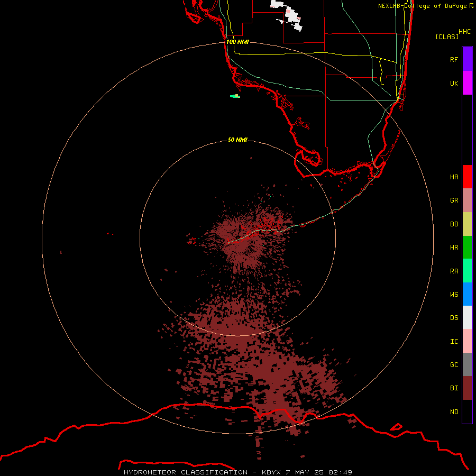476x476 pixels.
Task: Click the [CLAS] units label
Action: tap(447, 37)
